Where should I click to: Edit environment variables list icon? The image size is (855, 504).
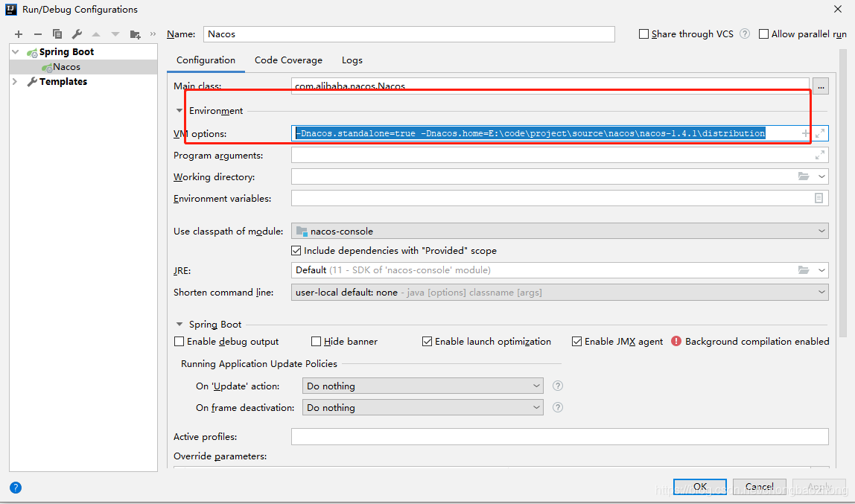point(819,198)
